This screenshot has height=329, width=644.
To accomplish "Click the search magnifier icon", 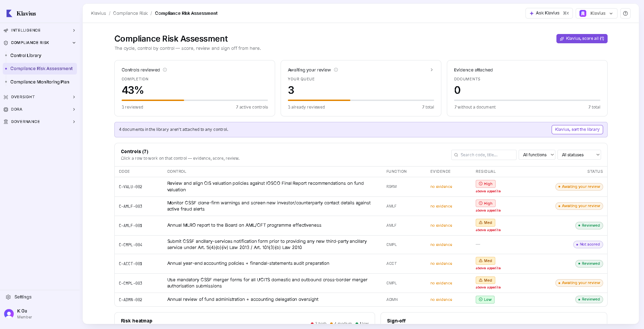I will [456, 155].
